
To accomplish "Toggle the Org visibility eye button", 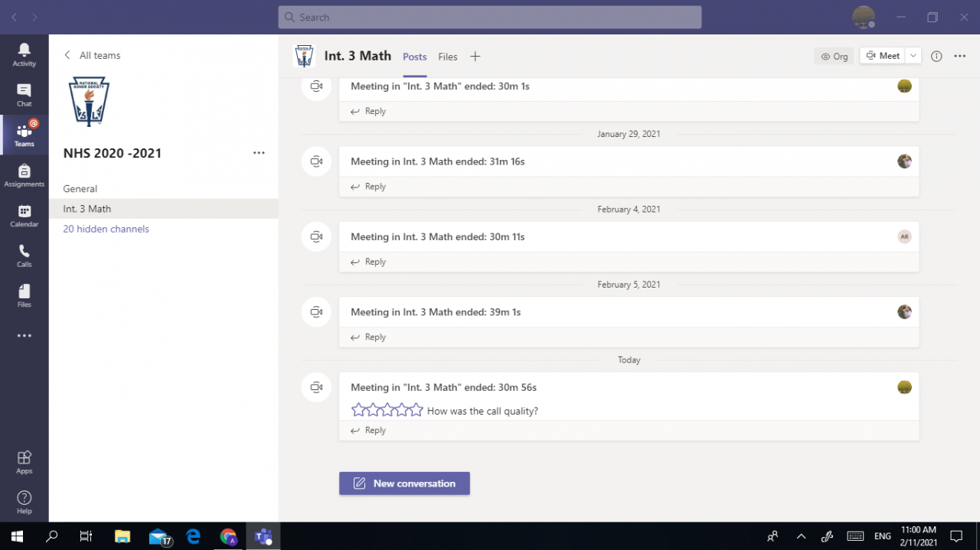I will tap(834, 56).
